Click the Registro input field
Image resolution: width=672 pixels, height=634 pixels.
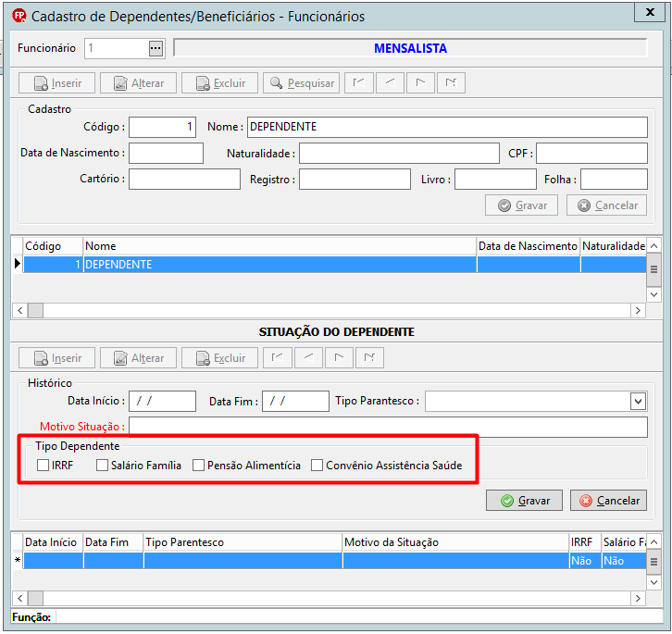point(355,180)
